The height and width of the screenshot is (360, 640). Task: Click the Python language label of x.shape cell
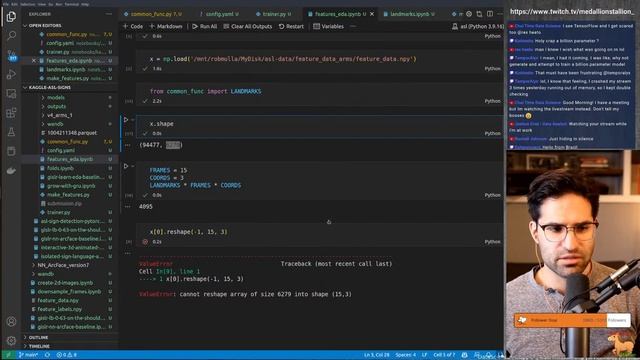point(492,133)
